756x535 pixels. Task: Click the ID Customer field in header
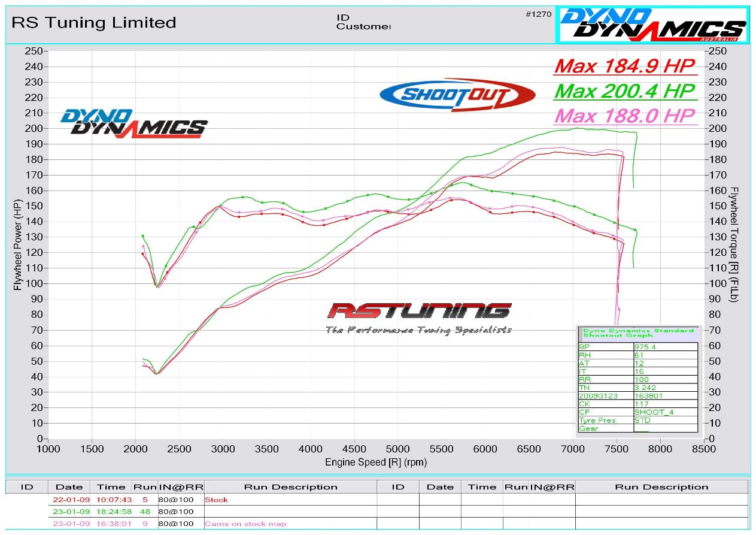pyautogui.click(x=363, y=22)
